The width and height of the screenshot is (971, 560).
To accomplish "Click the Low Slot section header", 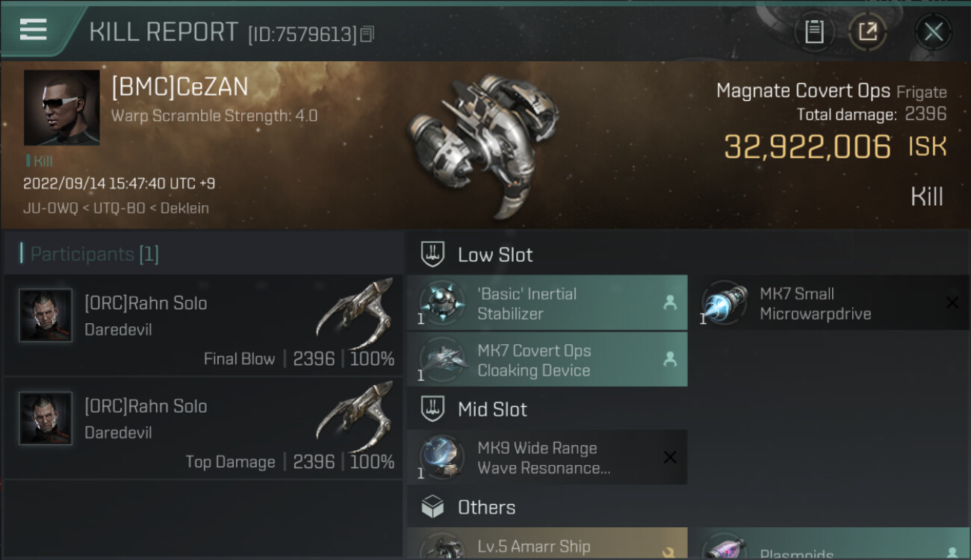I will tap(494, 255).
